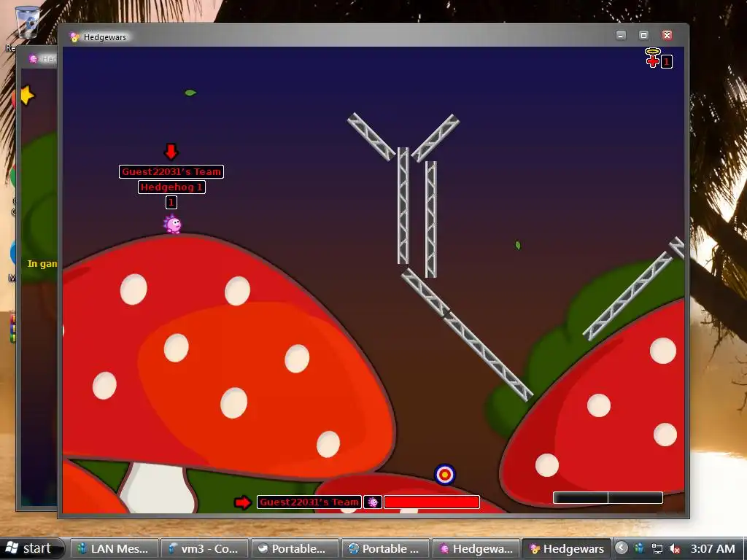Screen dimensions: 747x560
Task: Click the bullseye target on the ground
Action: tap(445, 474)
